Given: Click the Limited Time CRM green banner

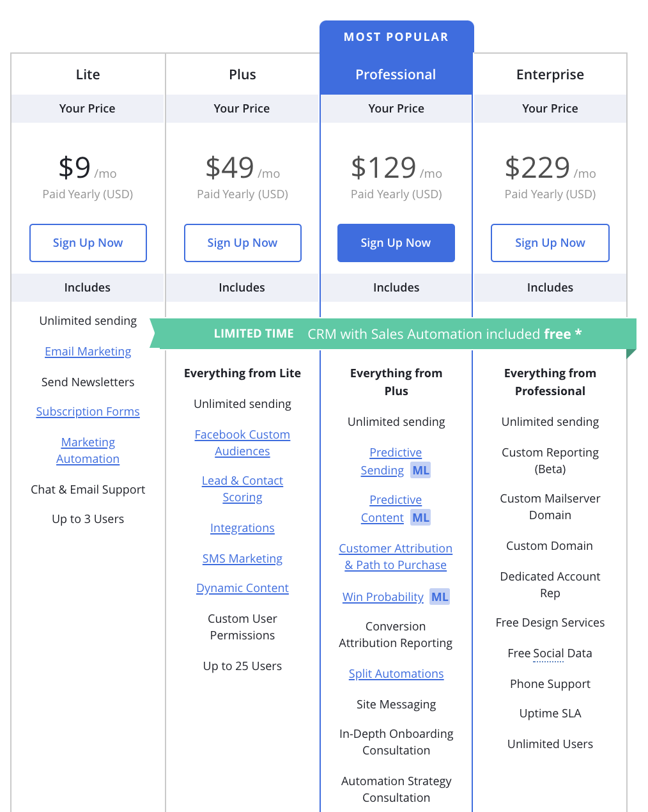Looking at the screenshot, I should point(393,334).
